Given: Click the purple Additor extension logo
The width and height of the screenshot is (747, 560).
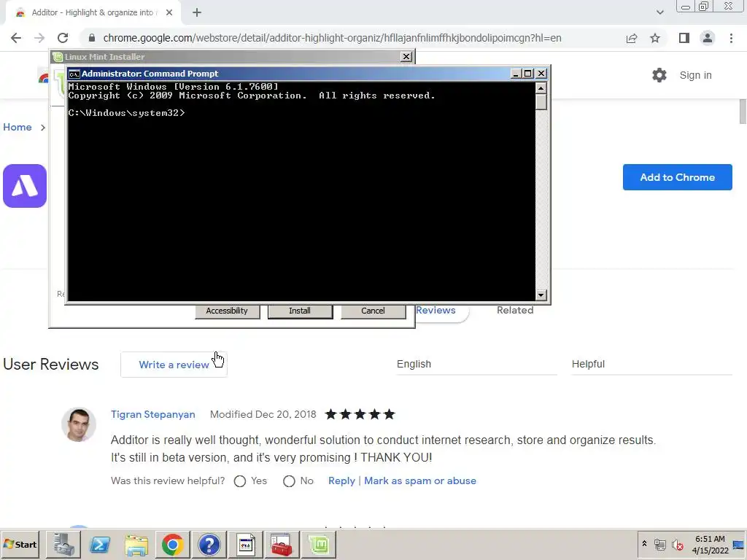Looking at the screenshot, I should point(25,186).
